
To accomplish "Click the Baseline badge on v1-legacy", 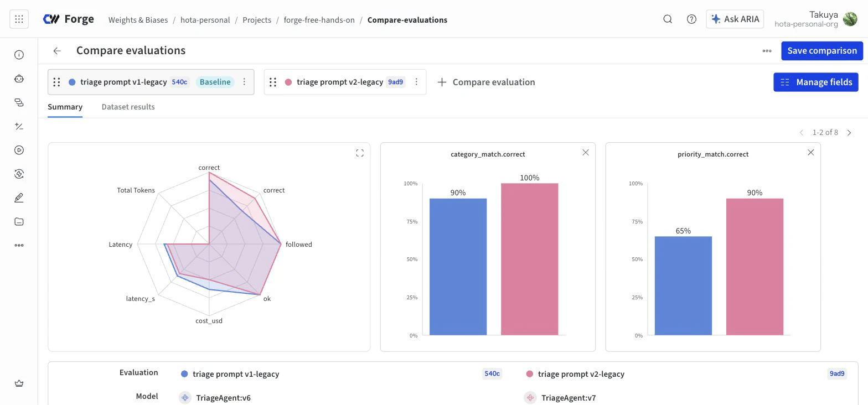I will (x=215, y=82).
